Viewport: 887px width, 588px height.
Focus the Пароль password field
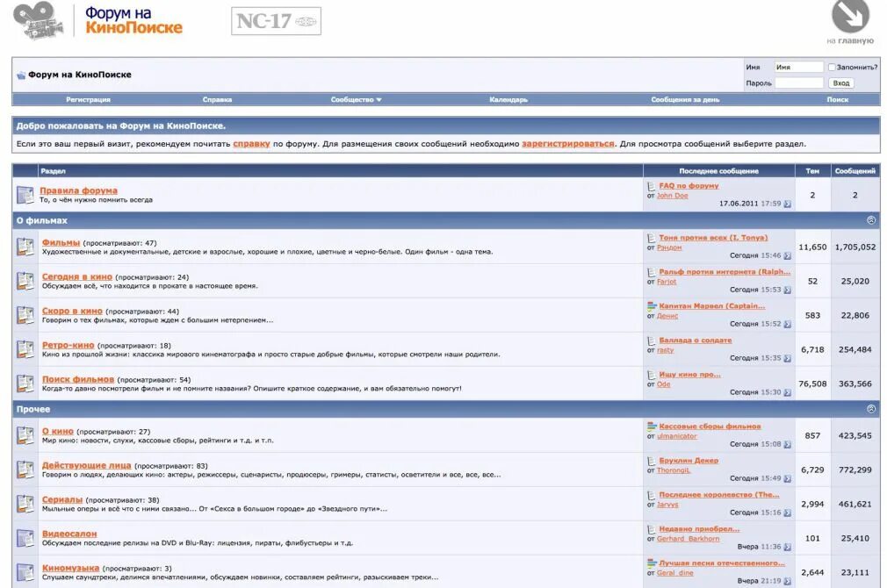pos(799,83)
